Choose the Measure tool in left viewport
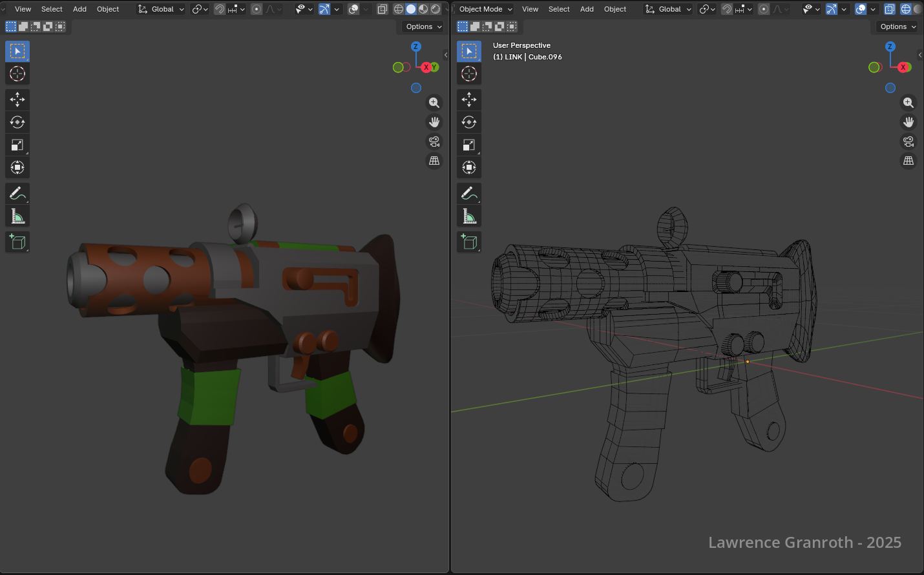Image resolution: width=924 pixels, height=575 pixels. pos(17,216)
